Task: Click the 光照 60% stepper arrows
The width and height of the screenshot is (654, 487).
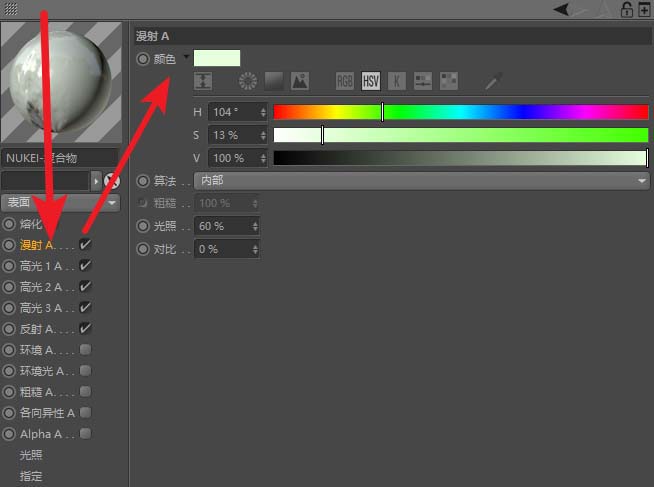Action: (255, 226)
